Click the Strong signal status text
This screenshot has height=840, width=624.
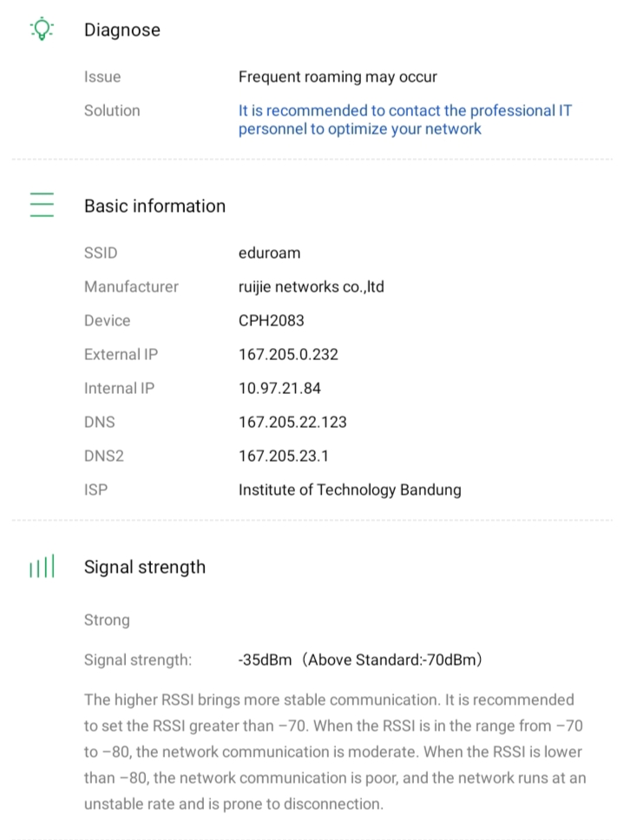click(x=107, y=620)
